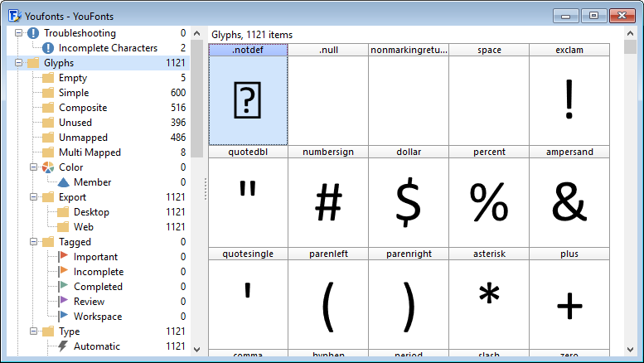Click the orange Incomplete flag icon
Viewport: 644px width, 363px height.
[x=63, y=272]
